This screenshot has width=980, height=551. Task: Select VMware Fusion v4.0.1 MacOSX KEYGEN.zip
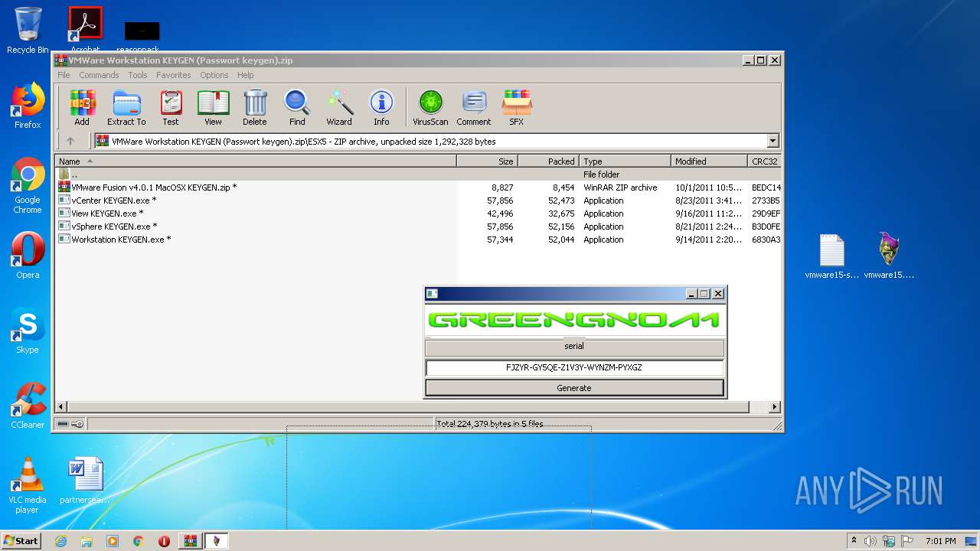418,187
